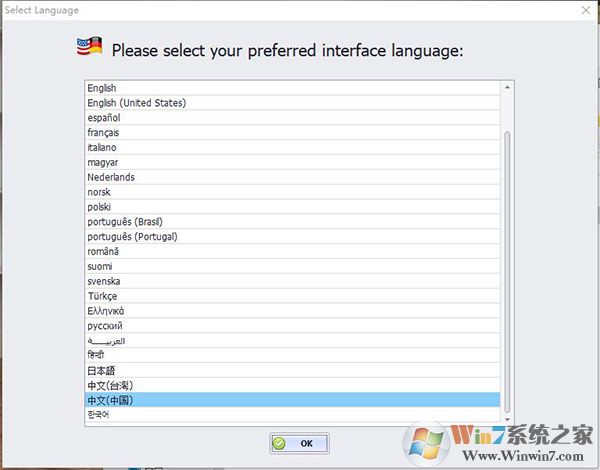
Task: Choose русский as language
Action: click(292, 326)
